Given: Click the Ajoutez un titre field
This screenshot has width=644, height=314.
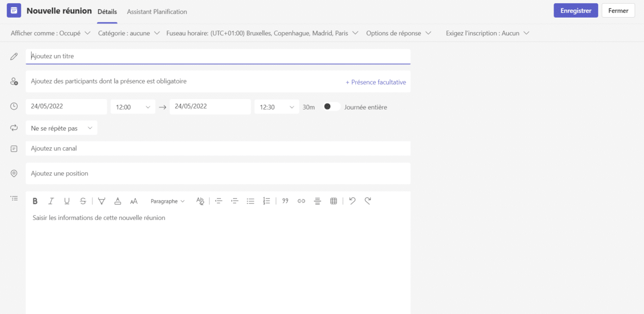Looking at the screenshot, I should pos(218,56).
